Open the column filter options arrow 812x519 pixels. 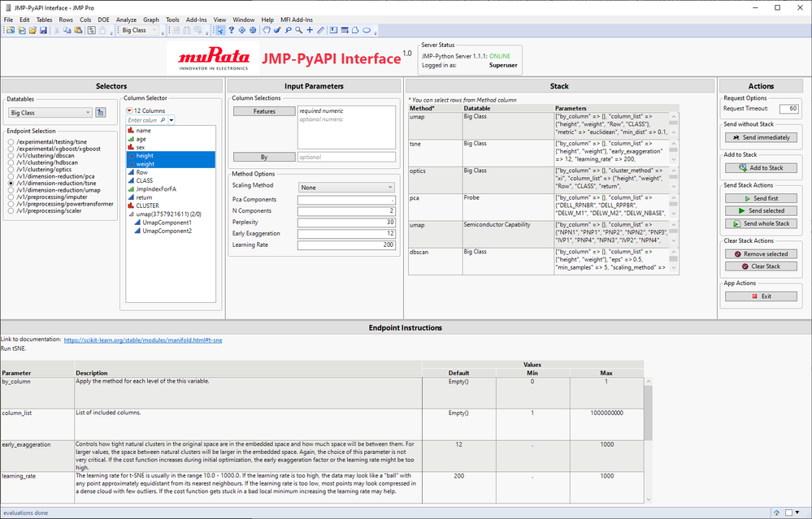click(172, 120)
